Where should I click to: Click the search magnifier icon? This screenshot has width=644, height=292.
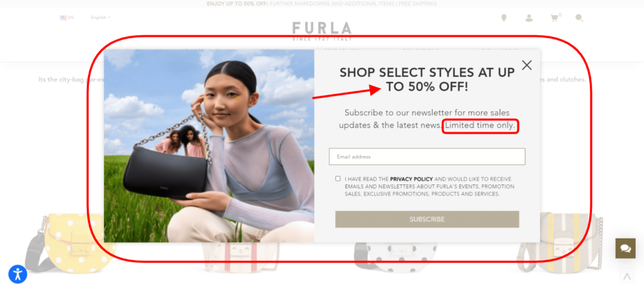(579, 18)
